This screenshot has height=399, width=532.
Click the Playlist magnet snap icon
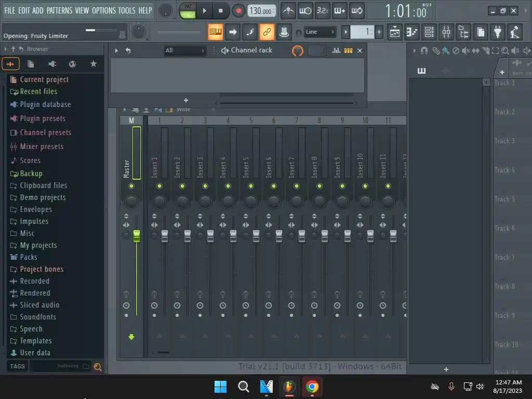[424, 51]
